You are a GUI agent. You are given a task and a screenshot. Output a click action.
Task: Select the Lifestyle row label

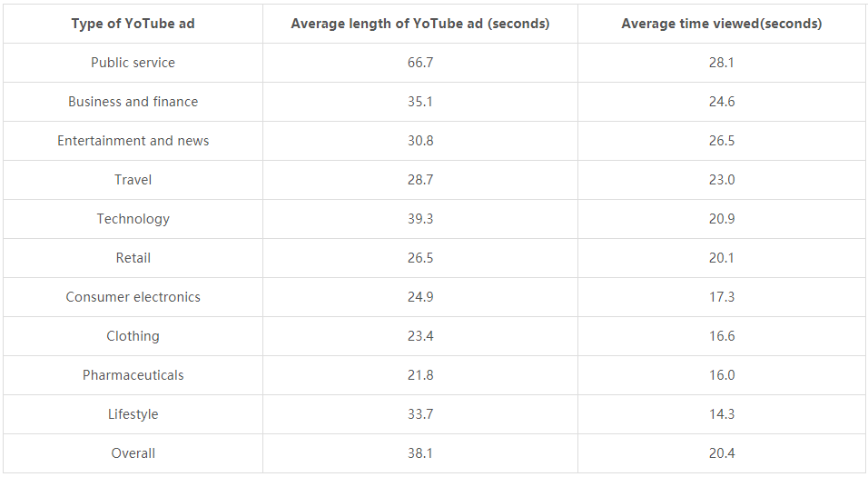coord(133,414)
